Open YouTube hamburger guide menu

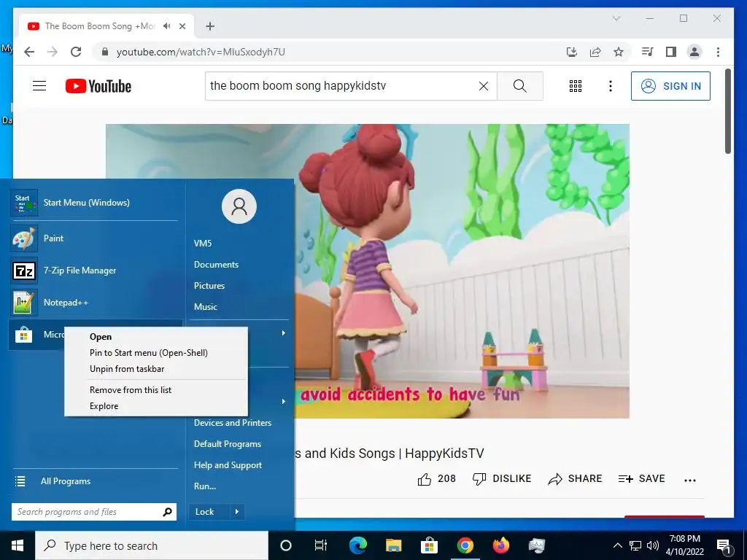39,86
